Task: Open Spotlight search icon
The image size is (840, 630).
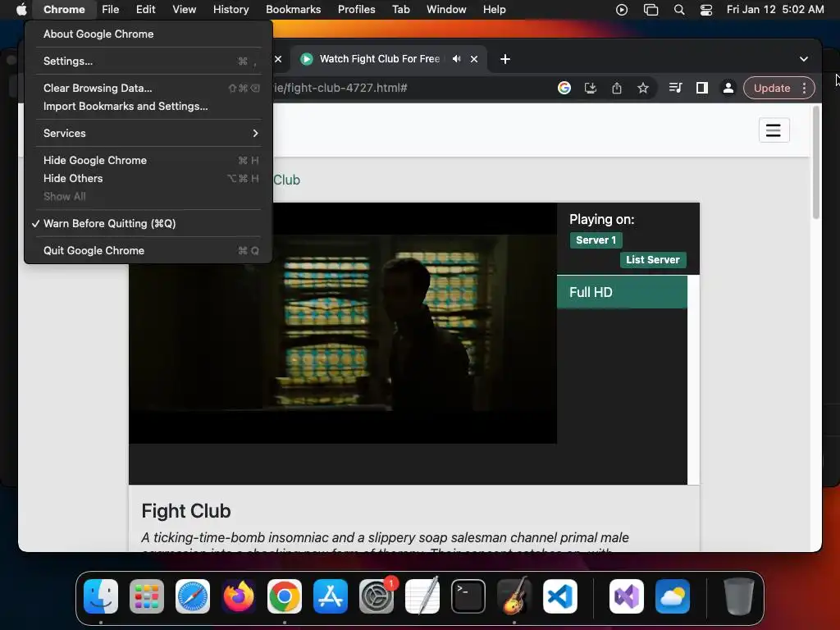Action: [x=678, y=10]
